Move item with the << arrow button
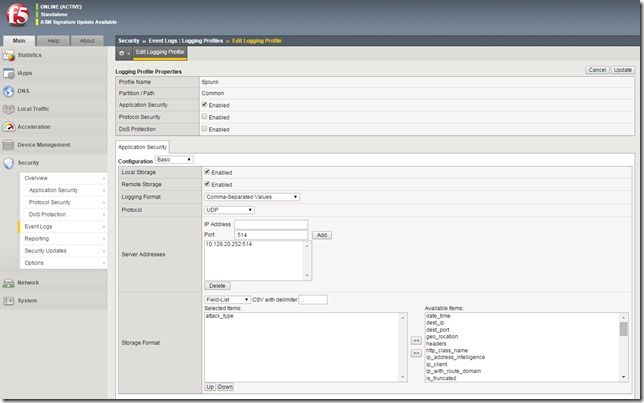Viewport: 644px width, 403px height. 416,340
